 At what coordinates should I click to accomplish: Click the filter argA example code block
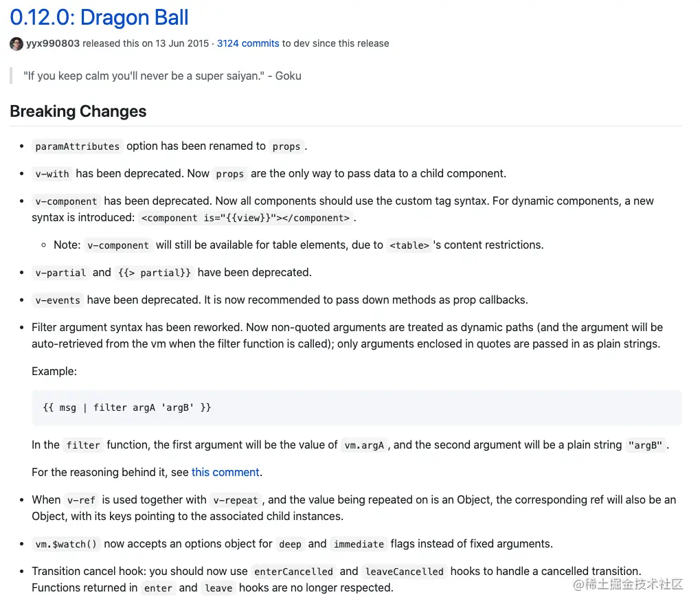[x=357, y=407]
